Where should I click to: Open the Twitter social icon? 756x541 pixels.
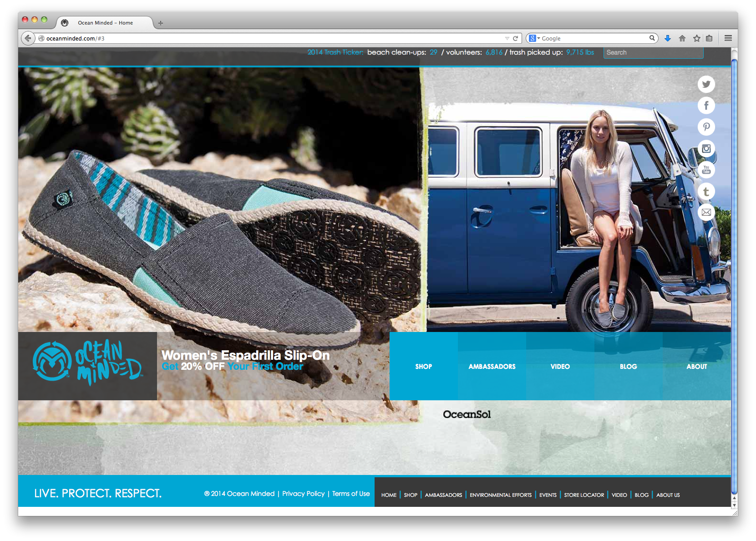(706, 84)
